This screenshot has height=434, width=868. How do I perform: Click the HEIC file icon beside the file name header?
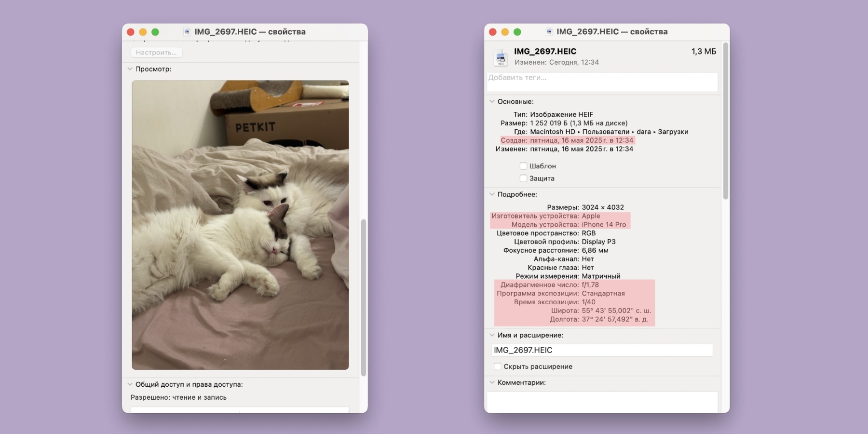pos(501,57)
